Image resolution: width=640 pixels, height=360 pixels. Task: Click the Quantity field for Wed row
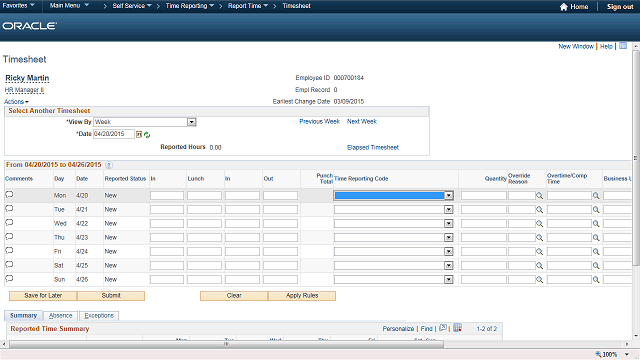click(484, 223)
